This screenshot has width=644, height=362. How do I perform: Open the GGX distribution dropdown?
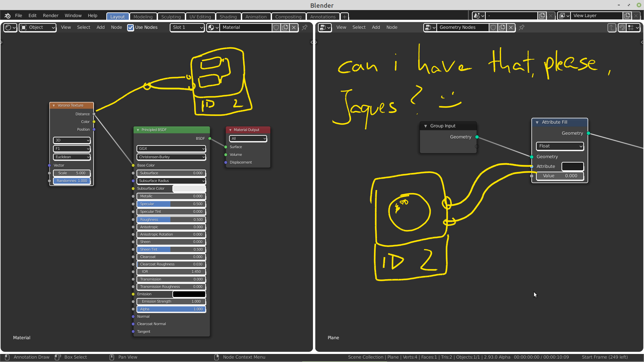[171, 148]
